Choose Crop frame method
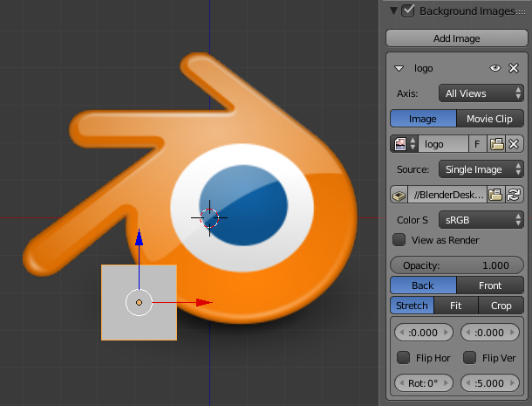 [x=501, y=306]
